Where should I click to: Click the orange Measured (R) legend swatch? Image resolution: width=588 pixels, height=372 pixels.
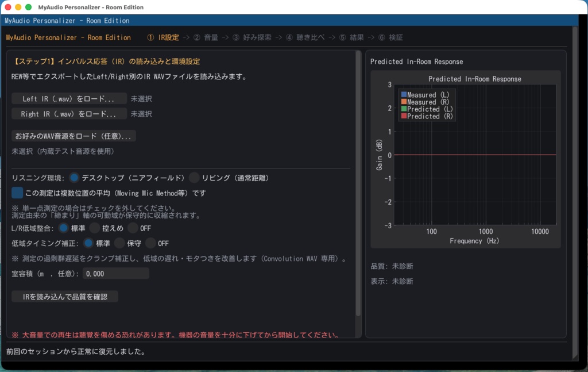pyautogui.click(x=404, y=102)
